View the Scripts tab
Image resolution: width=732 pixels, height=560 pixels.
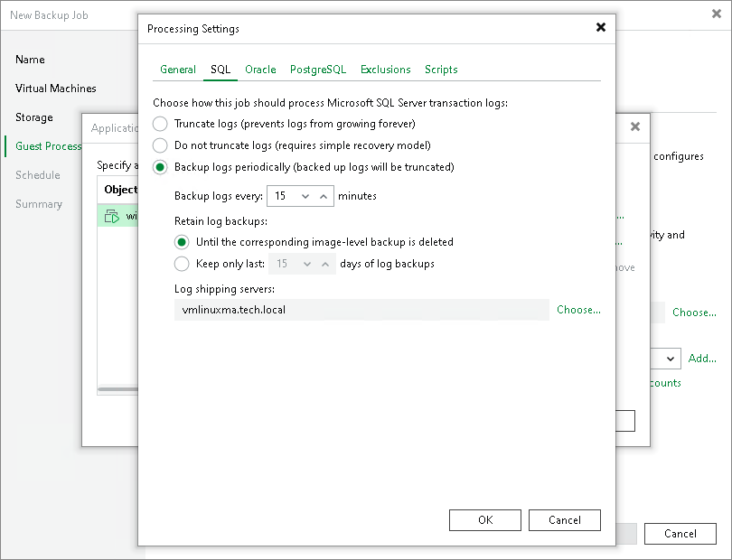point(441,70)
